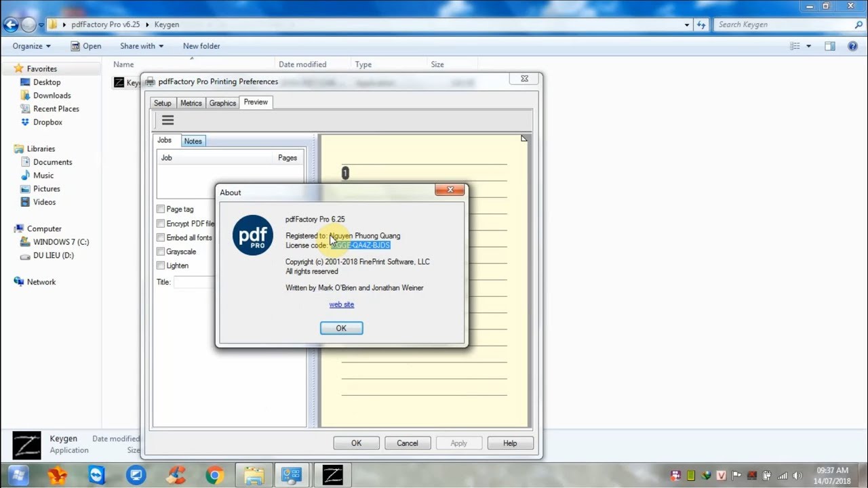Image resolution: width=868 pixels, height=488 pixels.
Task: Open TeamViewer from the taskbar
Action: point(97,475)
